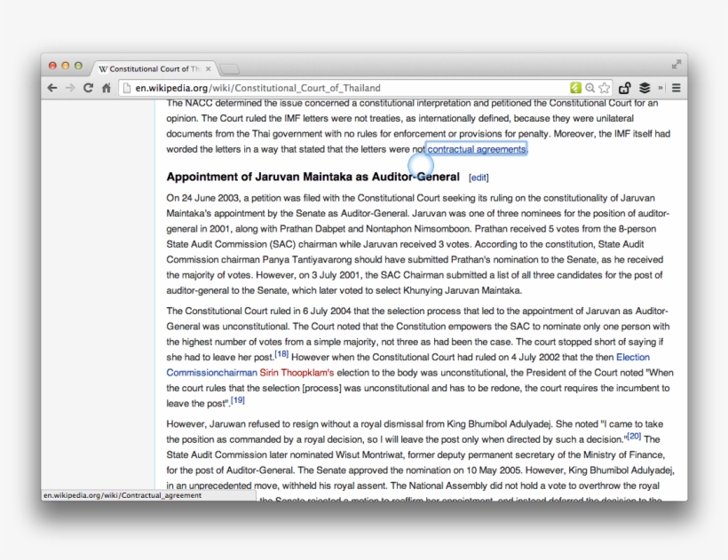Follow the contractual agreements link

(x=477, y=149)
